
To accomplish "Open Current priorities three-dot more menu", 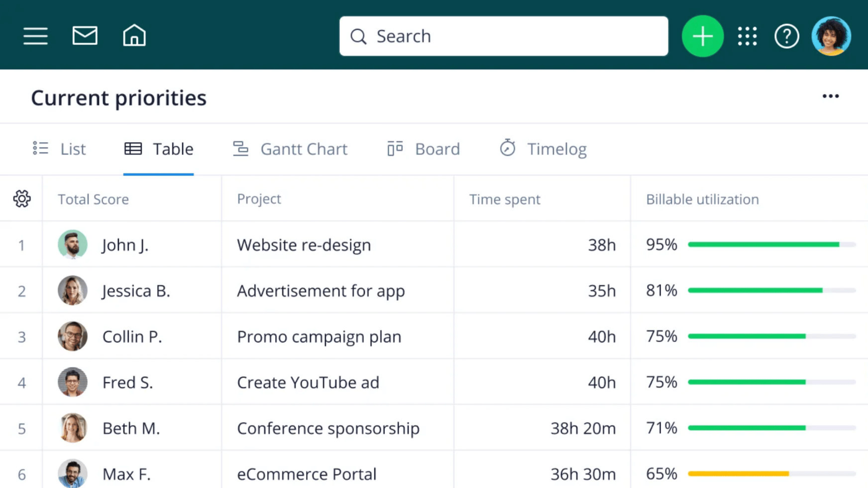I will point(830,96).
